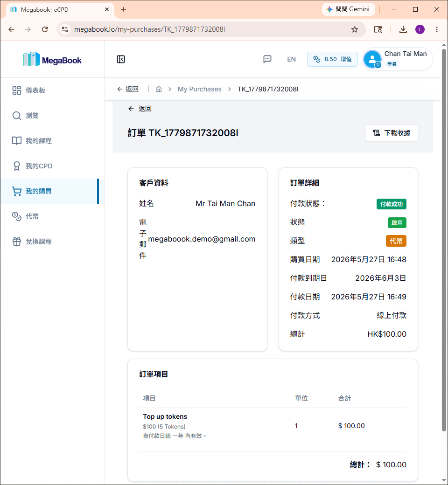The width and height of the screenshot is (448, 485).
Task: Click Top up tokens item name
Action: click(165, 416)
